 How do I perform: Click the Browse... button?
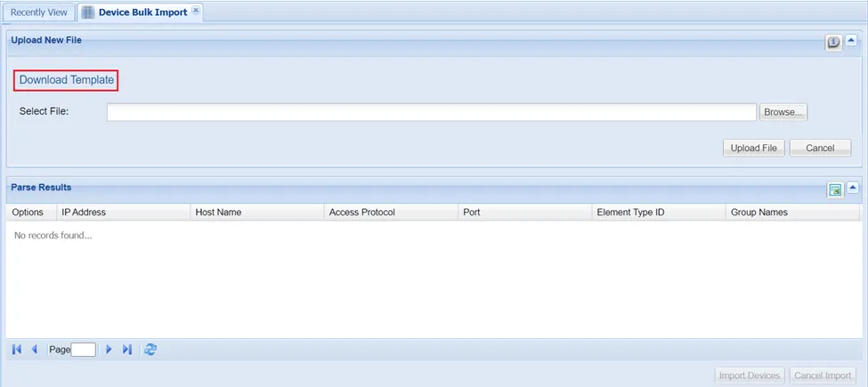[x=783, y=112]
